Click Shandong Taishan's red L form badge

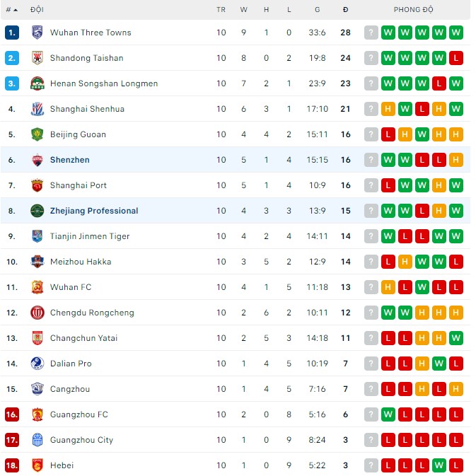pyautogui.click(x=456, y=58)
